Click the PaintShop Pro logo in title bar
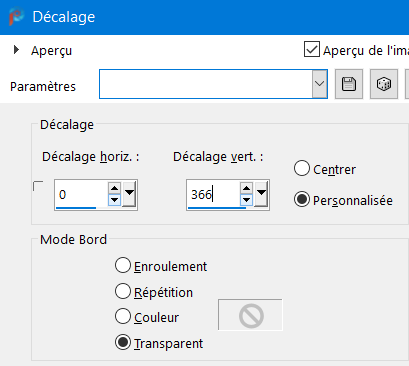 [x=16, y=17]
